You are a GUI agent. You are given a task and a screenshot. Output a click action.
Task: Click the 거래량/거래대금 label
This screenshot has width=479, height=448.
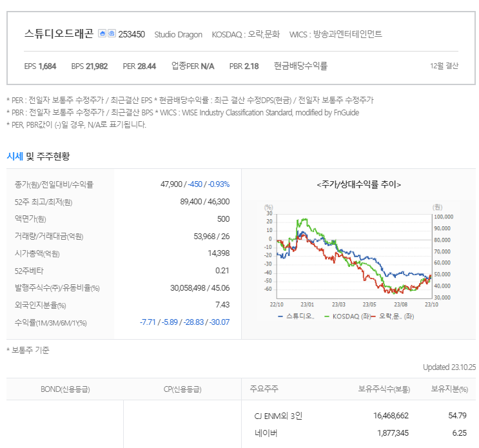pyautogui.click(x=49, y=237)
